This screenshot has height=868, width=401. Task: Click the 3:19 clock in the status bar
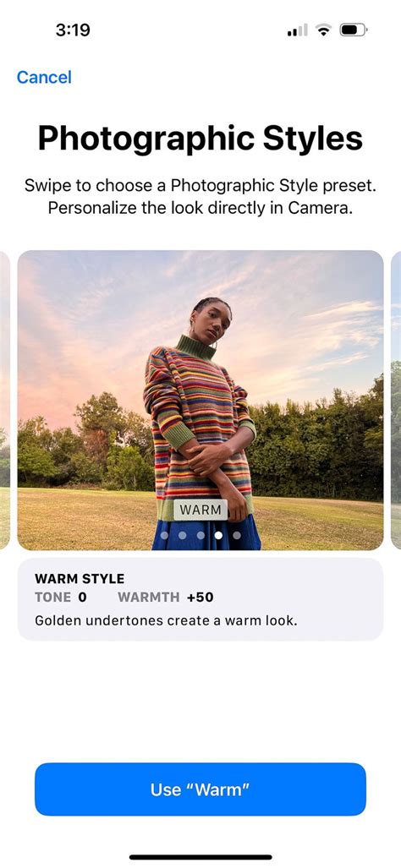(x=72, y=30)
